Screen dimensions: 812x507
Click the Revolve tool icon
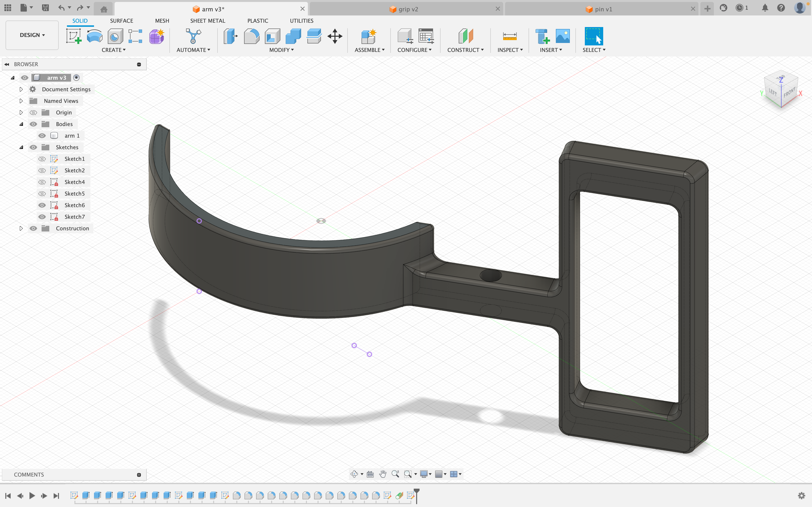(x=95, y=37)
